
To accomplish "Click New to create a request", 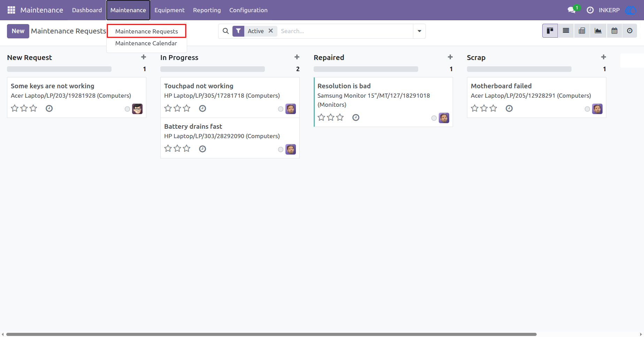I will [18, 31].
